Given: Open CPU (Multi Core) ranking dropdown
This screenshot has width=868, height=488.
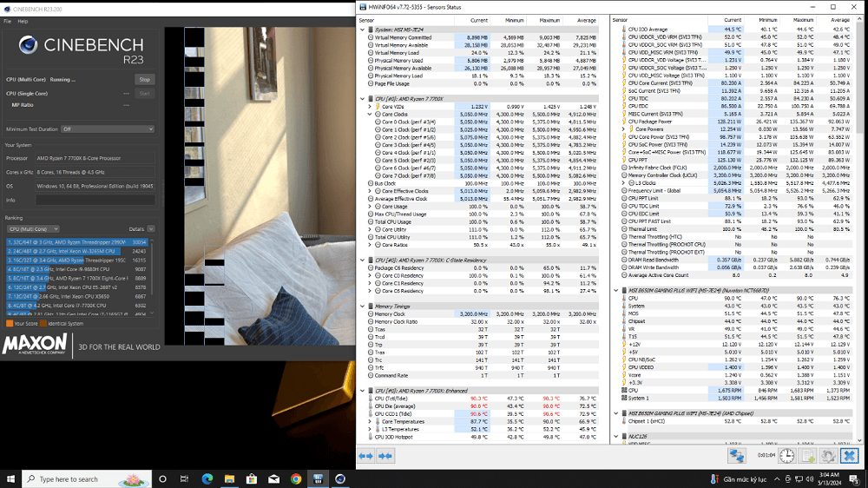Looking at the screenshot, I should point(33,228).
